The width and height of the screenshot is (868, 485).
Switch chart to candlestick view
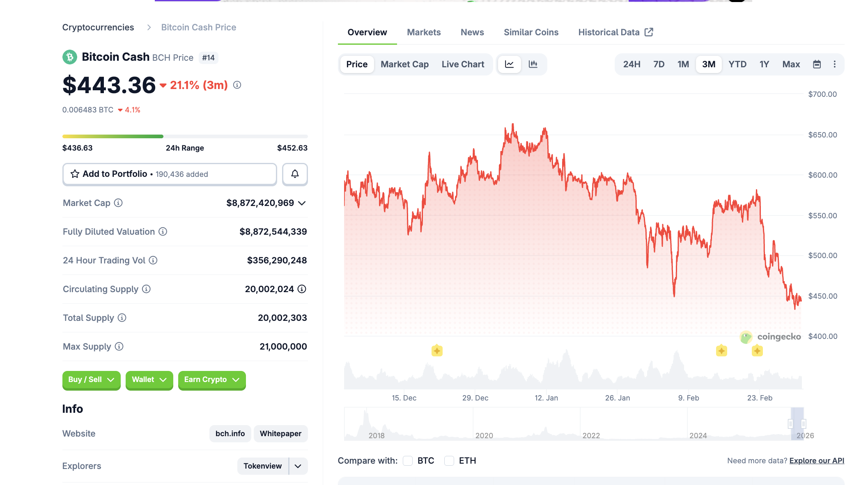point(533,64)
